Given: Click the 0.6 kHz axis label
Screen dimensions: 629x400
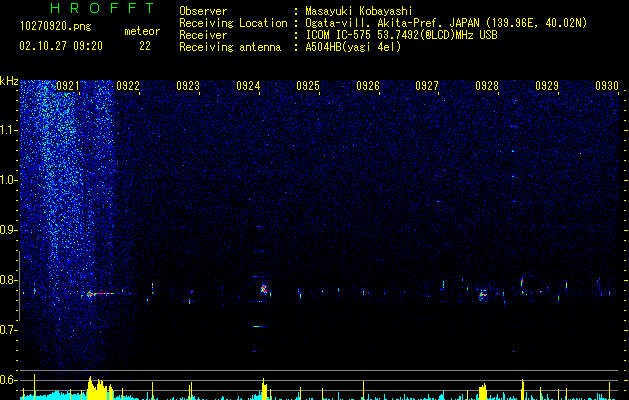Looking at the screenshot, I should click(9, 380).
